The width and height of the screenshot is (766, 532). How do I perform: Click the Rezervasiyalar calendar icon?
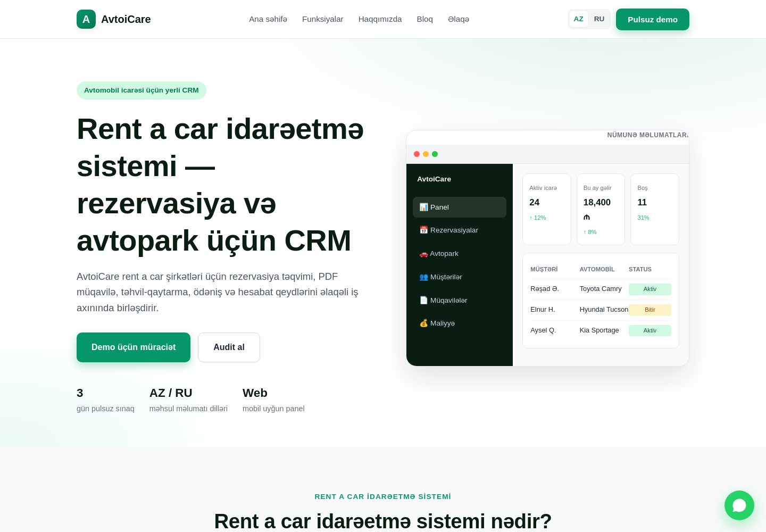[423, 230]
